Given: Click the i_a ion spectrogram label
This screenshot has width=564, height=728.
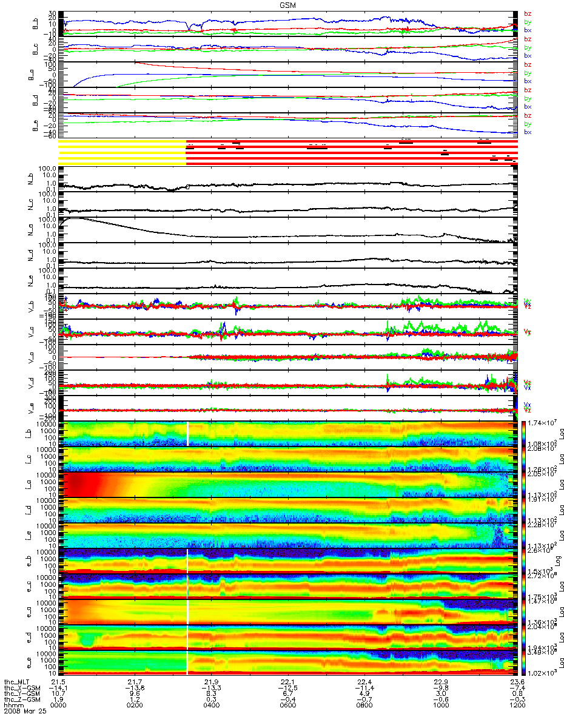Looking at the screenshot, I should pos(30,484).
